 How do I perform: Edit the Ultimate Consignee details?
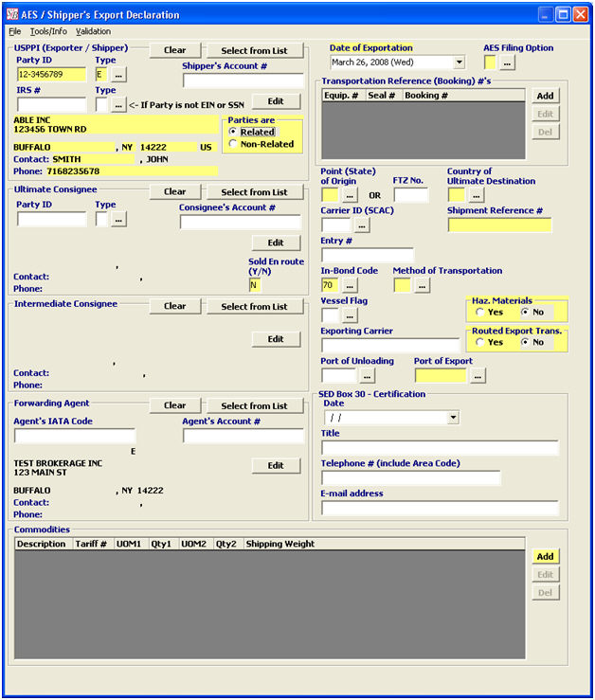coord(276,242)
